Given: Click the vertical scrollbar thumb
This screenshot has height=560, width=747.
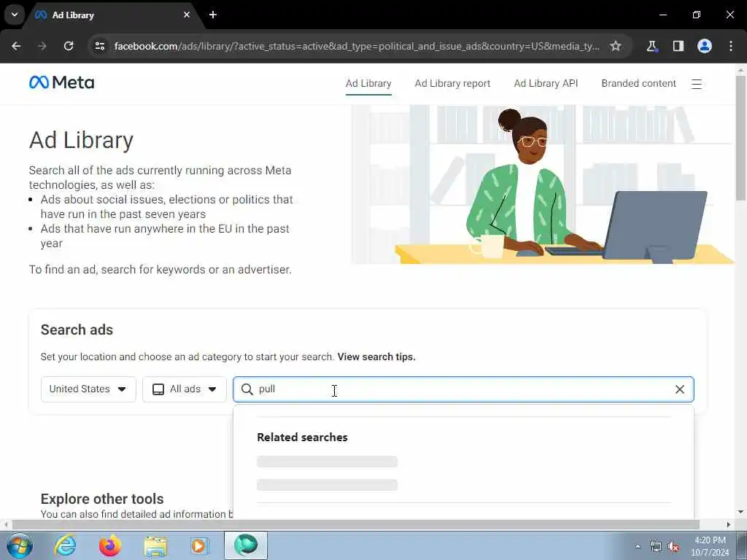Looking at the screenshot, I should click(740, 136).
